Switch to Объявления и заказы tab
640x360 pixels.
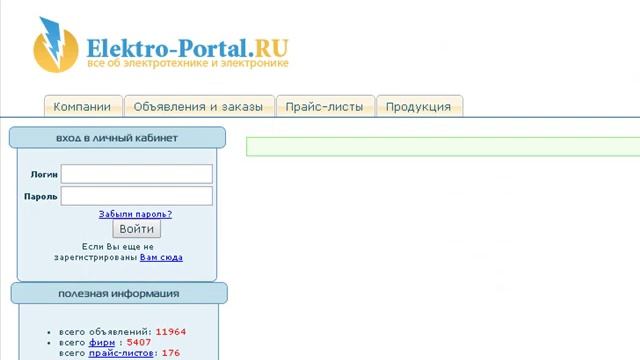tap(199, 106)
